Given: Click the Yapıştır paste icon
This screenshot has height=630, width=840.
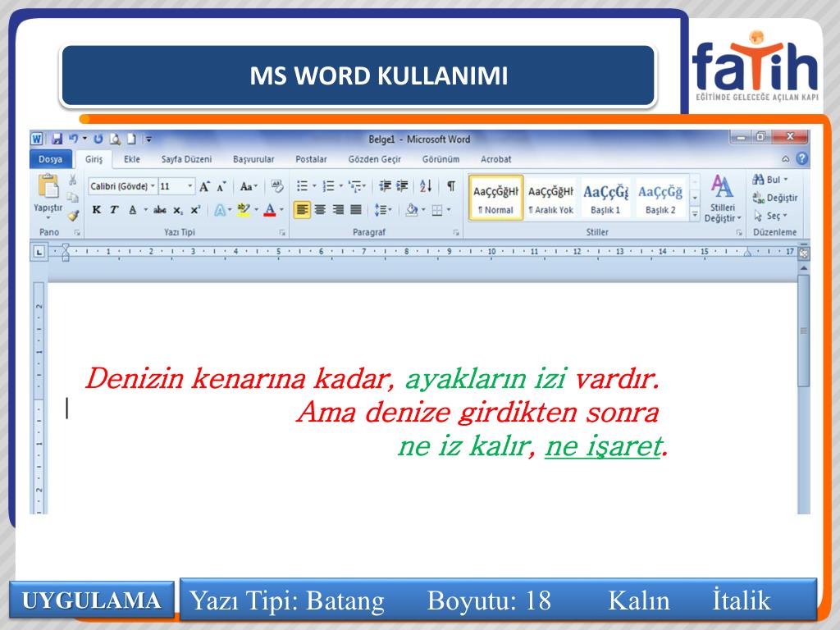Looking at the screenshot, I should pyautogui.click(x=48, y=186).
